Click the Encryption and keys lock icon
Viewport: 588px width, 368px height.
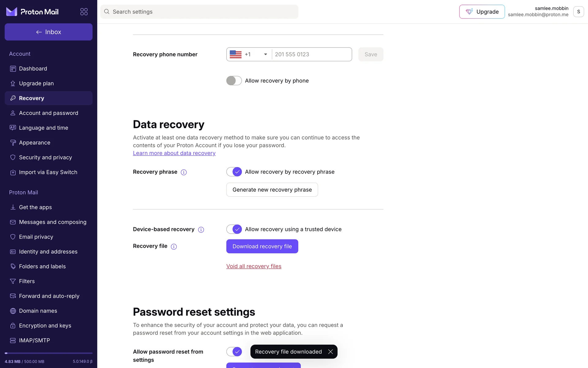pos(13,326)
